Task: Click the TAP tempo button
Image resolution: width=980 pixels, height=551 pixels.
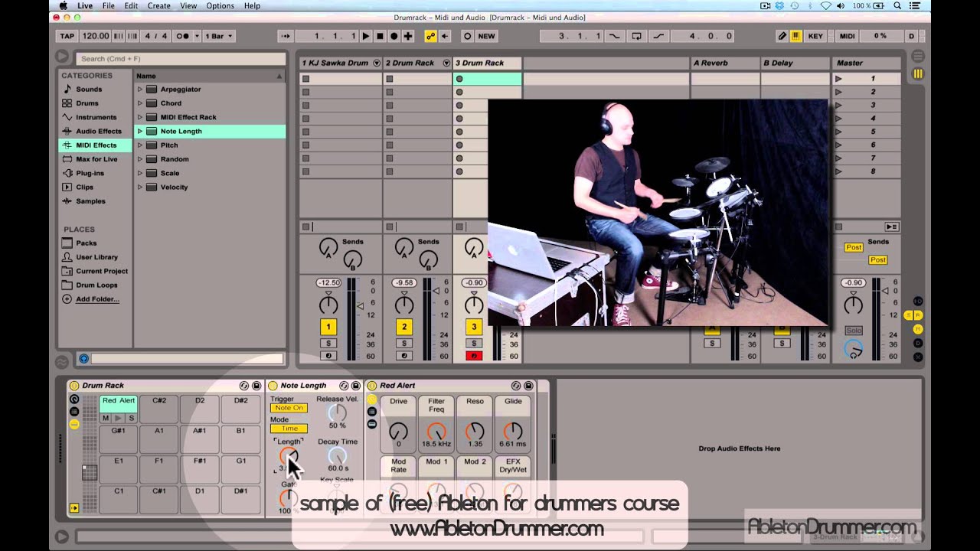Action: [67, 36]
